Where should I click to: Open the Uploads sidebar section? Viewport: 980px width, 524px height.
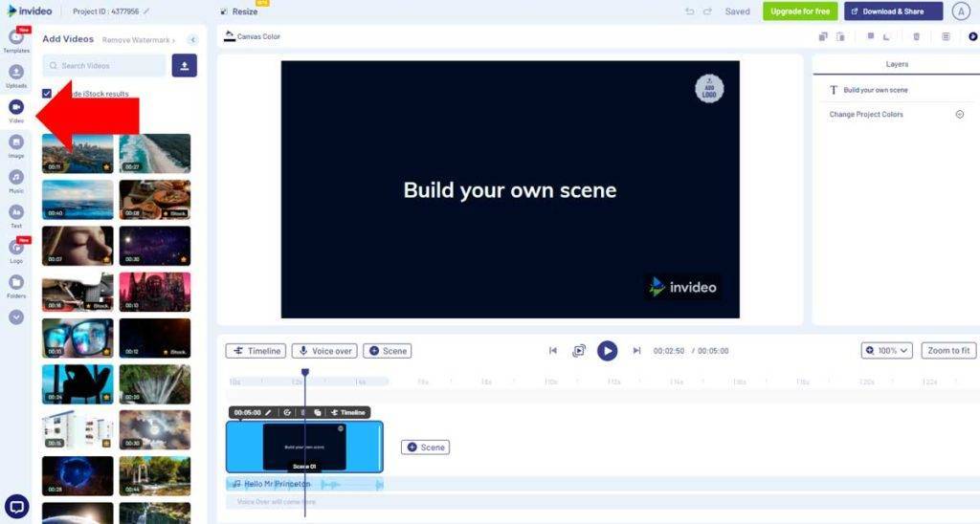click(x=16, y=76)
